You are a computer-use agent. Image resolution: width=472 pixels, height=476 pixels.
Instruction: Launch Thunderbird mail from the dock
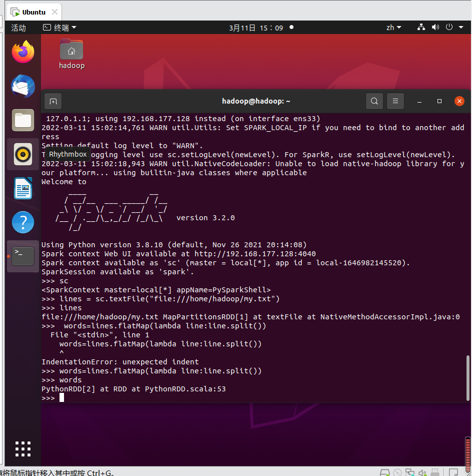point(23,86)
